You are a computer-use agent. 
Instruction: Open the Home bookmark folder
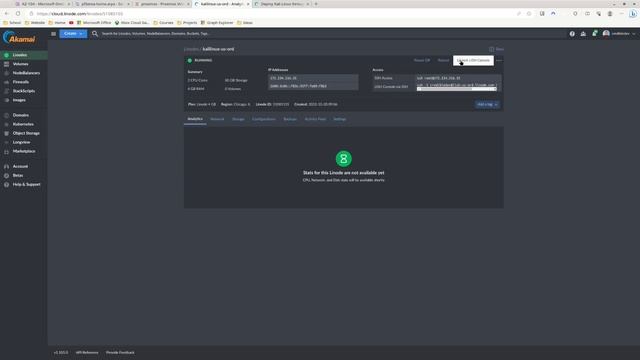[57, 23]
